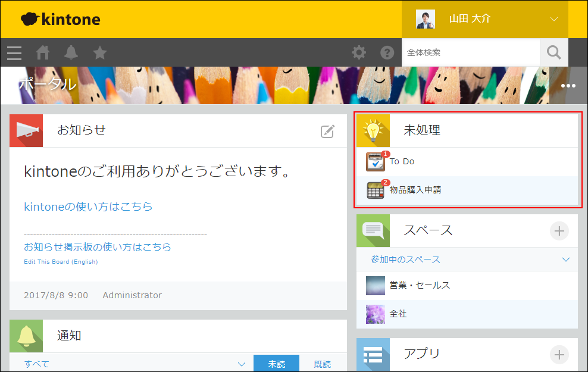Expand the user account menu for 山田 大介
The height and width of the screenshot is (372, 588).
tap(553, 19)
